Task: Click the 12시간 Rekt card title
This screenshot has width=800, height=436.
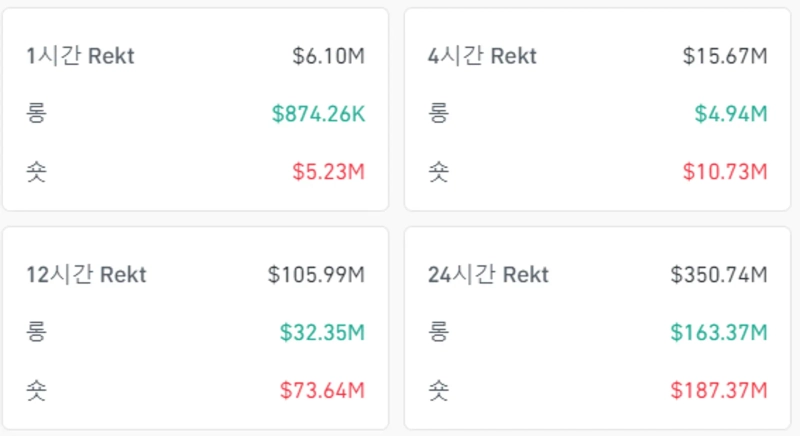Action: [x=86, y=274]
